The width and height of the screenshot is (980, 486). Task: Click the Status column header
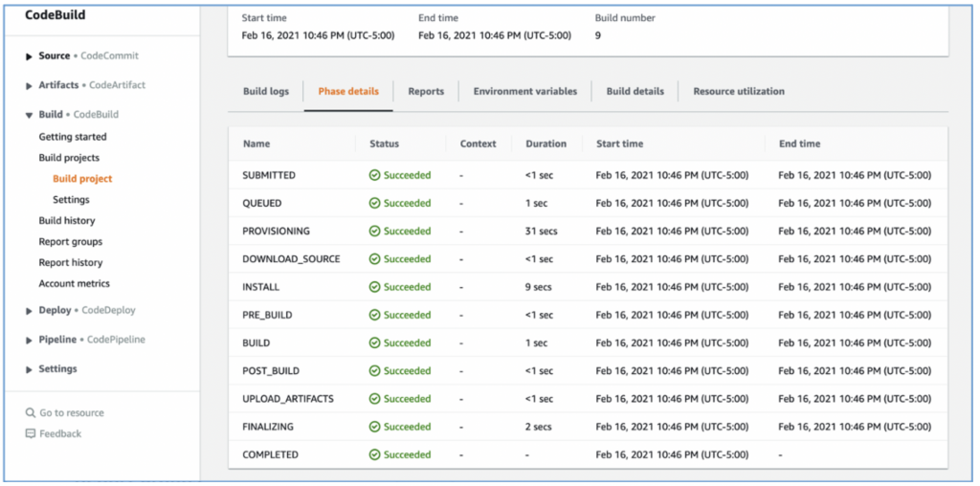[385, 144]
